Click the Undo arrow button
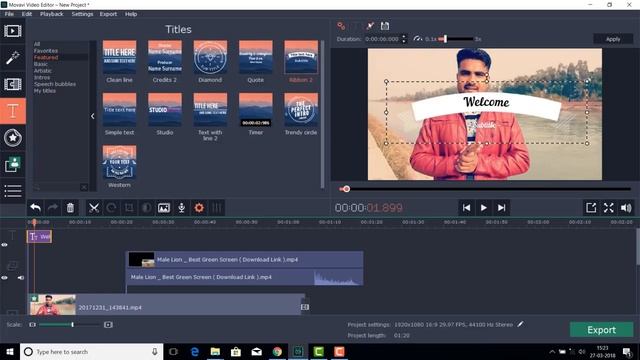The height and width of the screenshot is (360, 640). (x=36, y=208)
